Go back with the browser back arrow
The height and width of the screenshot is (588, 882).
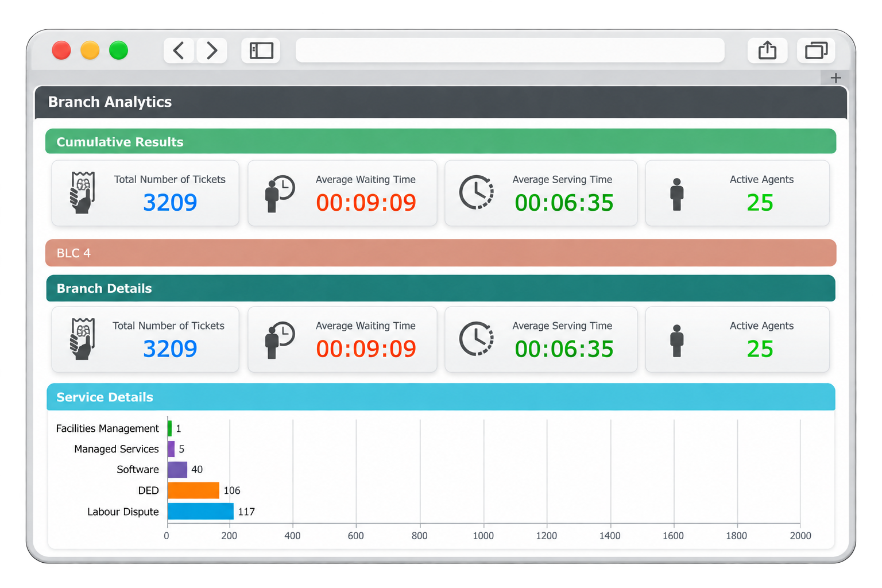point(179,51)
